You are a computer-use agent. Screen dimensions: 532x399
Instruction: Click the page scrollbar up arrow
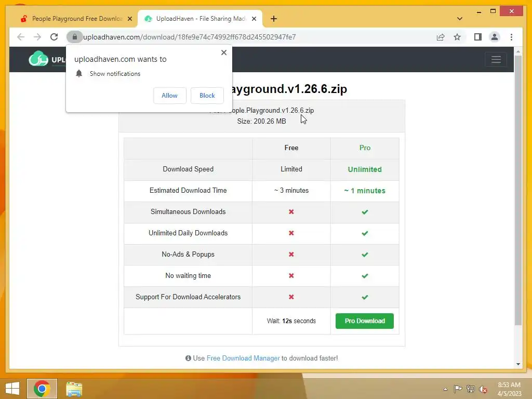518,51
